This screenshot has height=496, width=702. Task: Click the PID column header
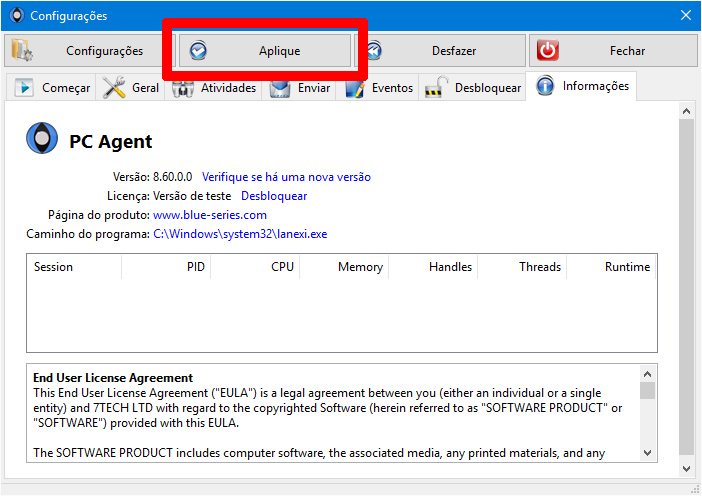166,267
